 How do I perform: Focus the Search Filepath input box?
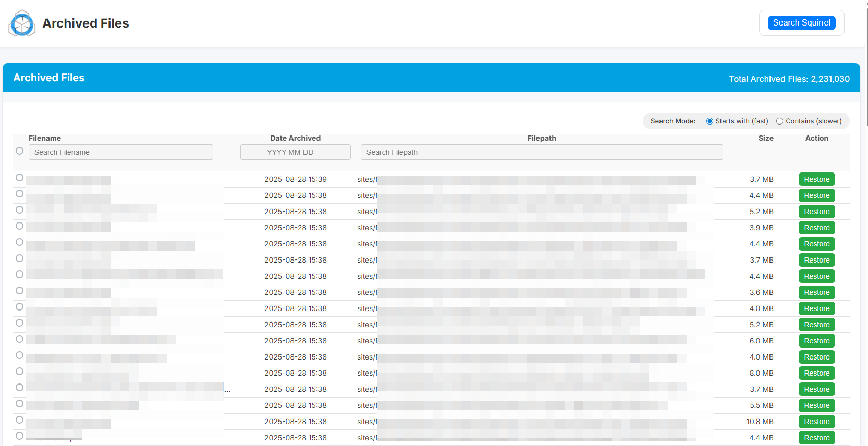click(541, 152)
